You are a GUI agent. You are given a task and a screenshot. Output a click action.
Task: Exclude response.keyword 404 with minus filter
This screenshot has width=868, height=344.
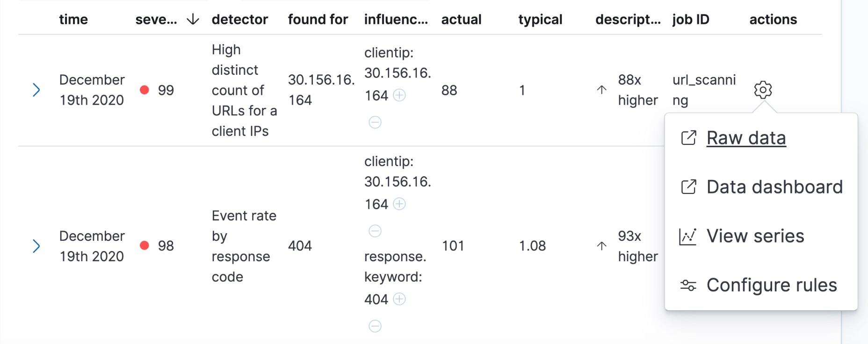click(375, 327)
